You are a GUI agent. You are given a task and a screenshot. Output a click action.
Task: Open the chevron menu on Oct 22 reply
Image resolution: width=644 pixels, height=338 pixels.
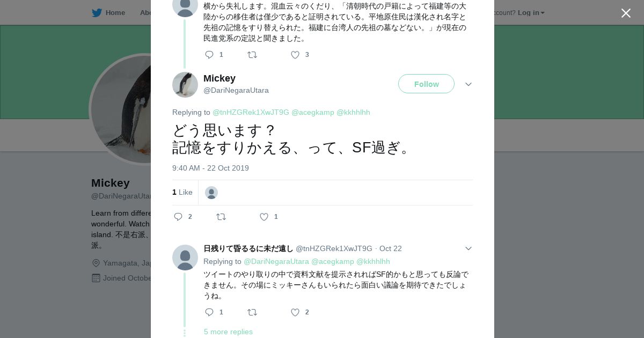469,248
